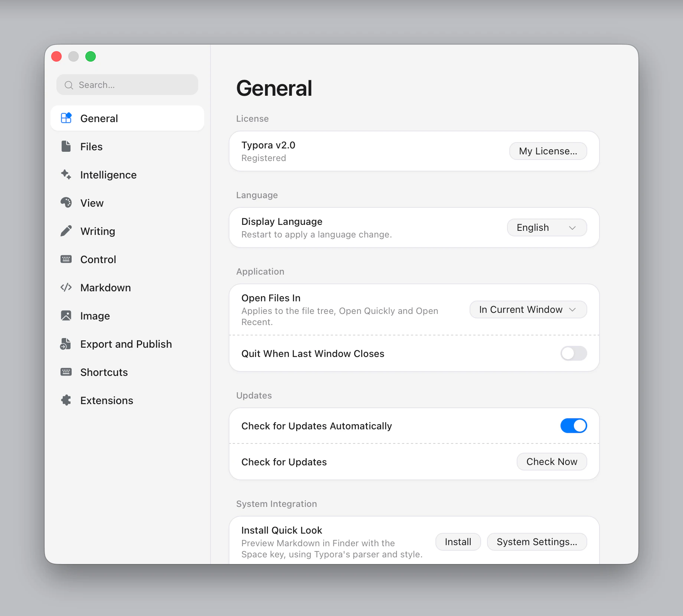
Task: Focus the Search... input field
Action: click(127, 85)
